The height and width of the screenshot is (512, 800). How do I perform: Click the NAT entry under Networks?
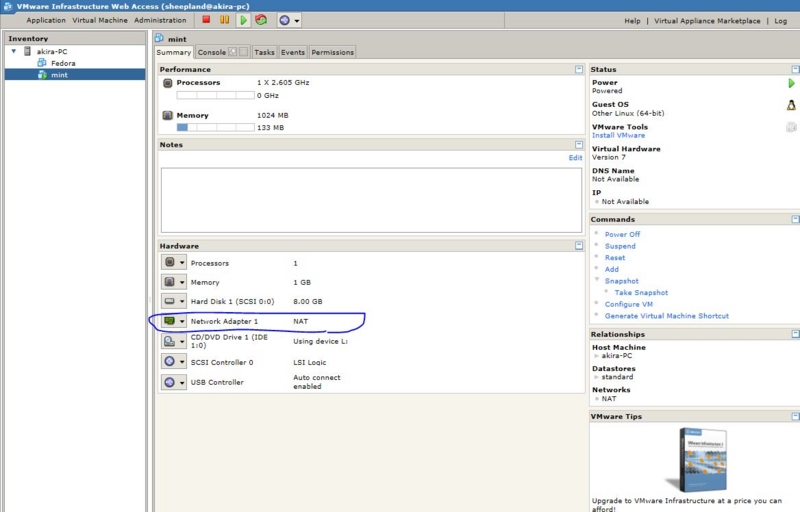pyautogui.click(x=609, y=399)
